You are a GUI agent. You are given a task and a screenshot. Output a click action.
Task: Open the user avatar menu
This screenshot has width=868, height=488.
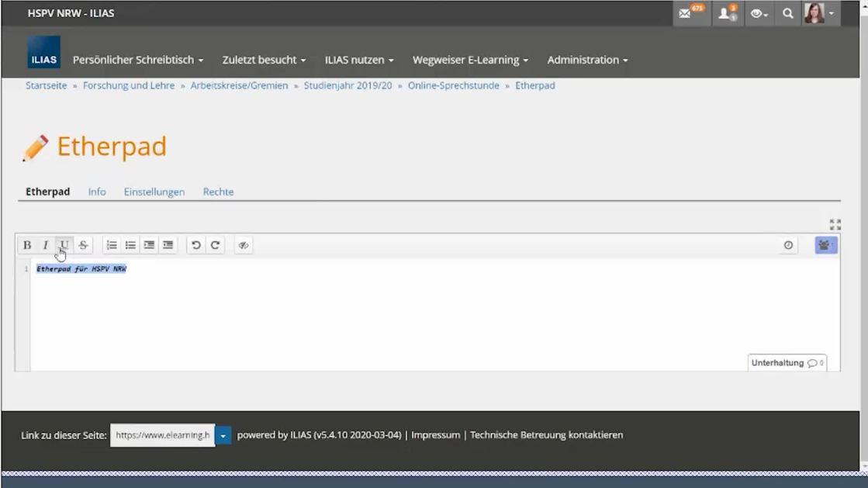820,13
